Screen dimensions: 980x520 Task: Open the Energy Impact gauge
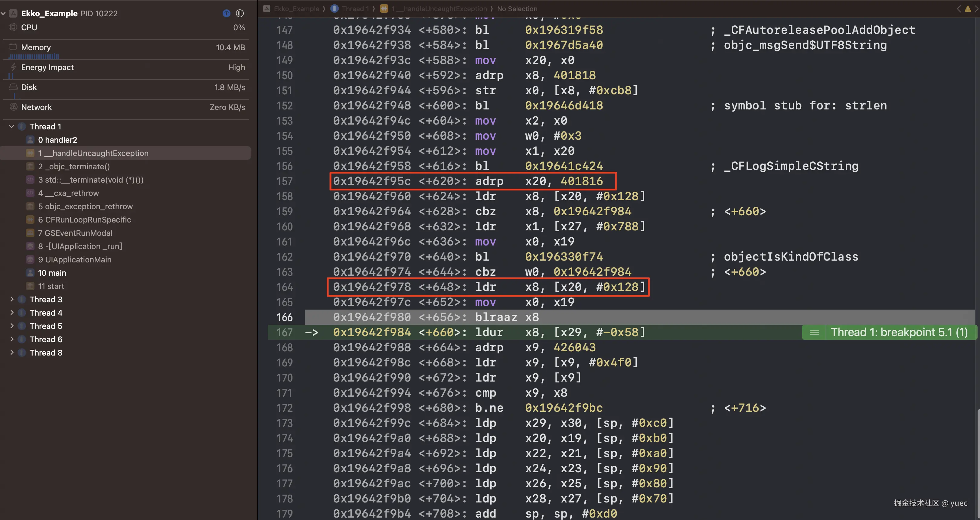[x=126, y=67]
